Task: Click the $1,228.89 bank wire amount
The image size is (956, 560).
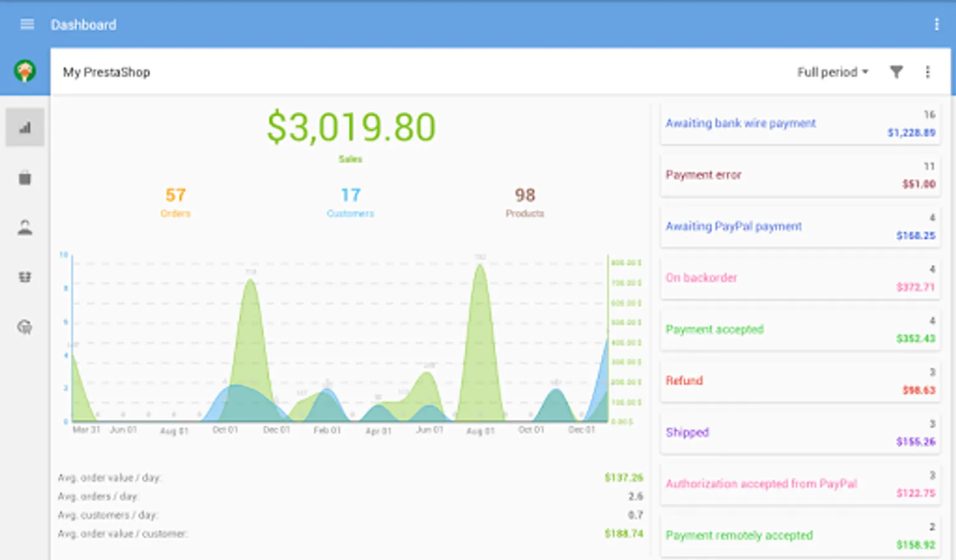Action: pyautogui.click(x=911, y=133)
